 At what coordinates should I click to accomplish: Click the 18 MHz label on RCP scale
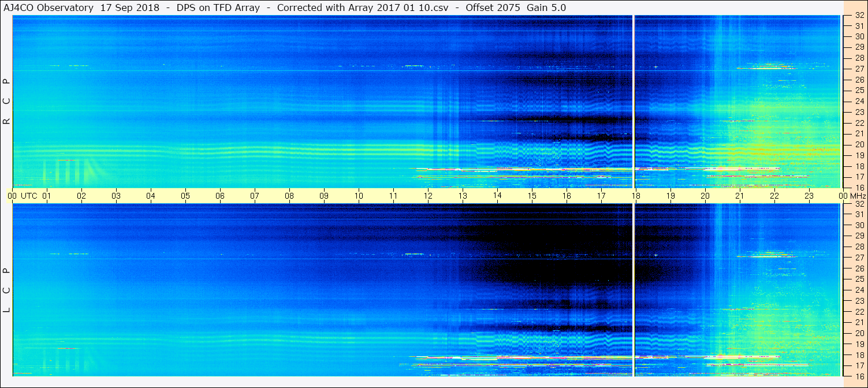coord(859,166)
